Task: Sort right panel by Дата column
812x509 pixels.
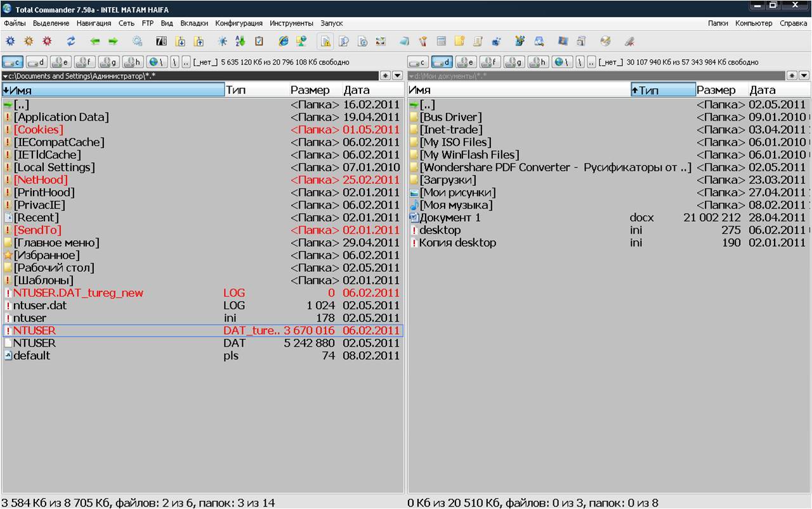Action: (x=778, y=90)
